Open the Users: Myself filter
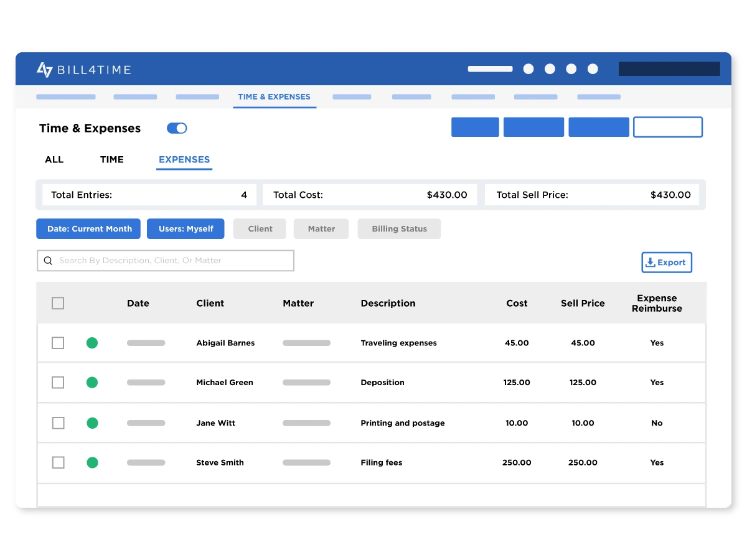This screenshot has width=747, height=560. point(186,229)
